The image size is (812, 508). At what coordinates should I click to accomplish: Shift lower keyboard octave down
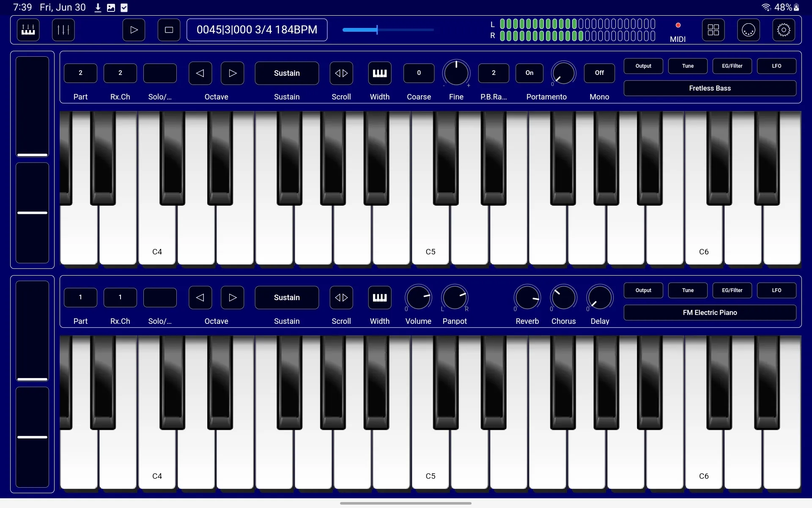point(200,298)
